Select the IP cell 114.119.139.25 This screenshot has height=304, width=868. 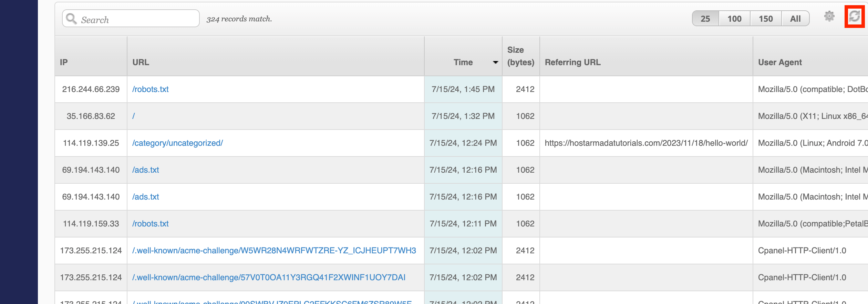(91, 143)
